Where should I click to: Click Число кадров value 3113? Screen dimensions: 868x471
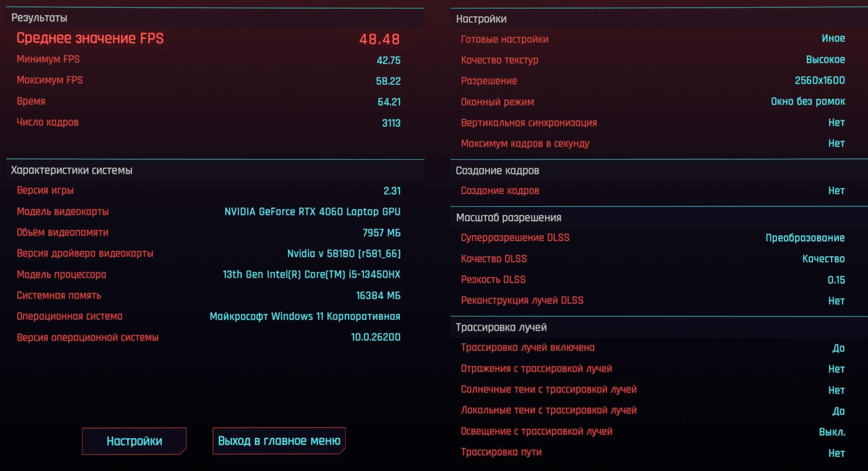pyautogui.click(x=391, y=123)
